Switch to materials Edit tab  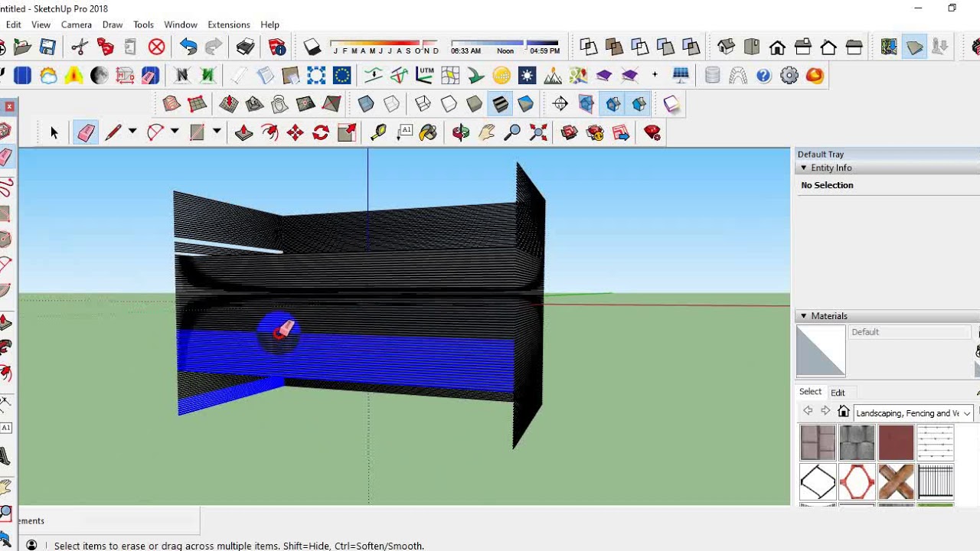838,393
